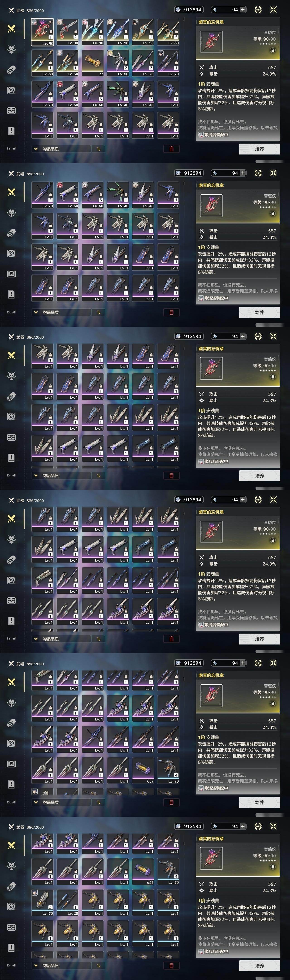Click the chest-shaped sidebar icon in topmost panel

coord(11,111)
